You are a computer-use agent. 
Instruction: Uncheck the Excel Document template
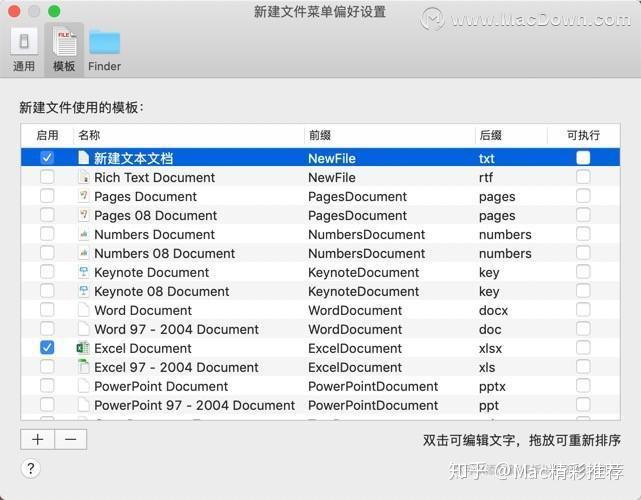(x=47, y=348)
